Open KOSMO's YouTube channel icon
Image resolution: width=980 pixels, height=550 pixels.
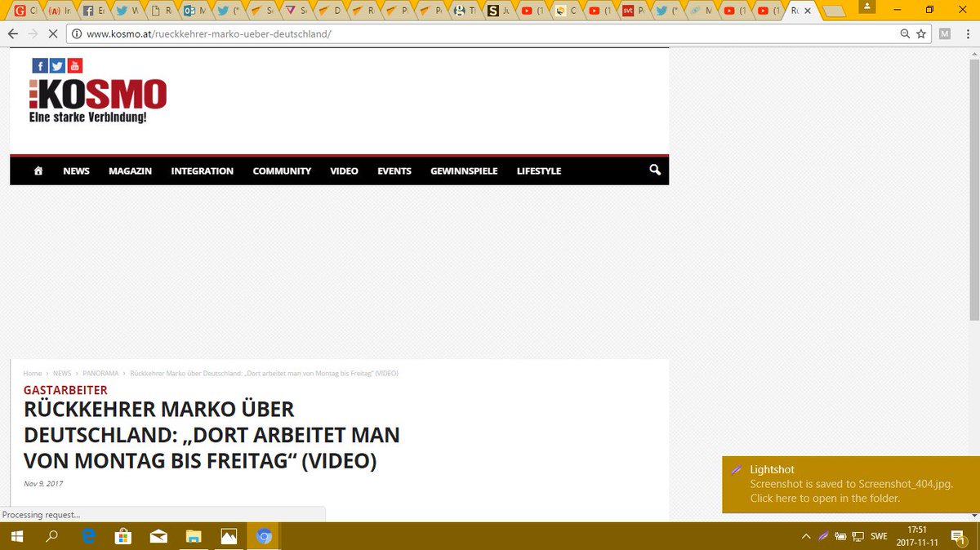[75, 66]
